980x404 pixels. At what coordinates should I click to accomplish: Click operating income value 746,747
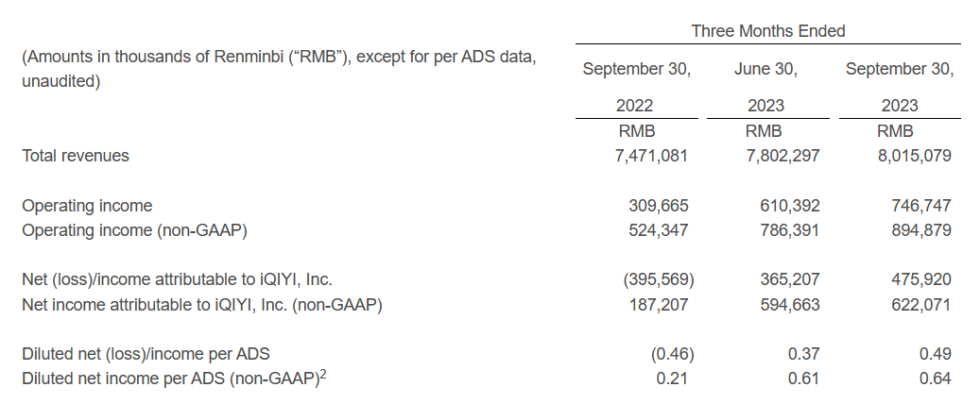coord(920,206)
